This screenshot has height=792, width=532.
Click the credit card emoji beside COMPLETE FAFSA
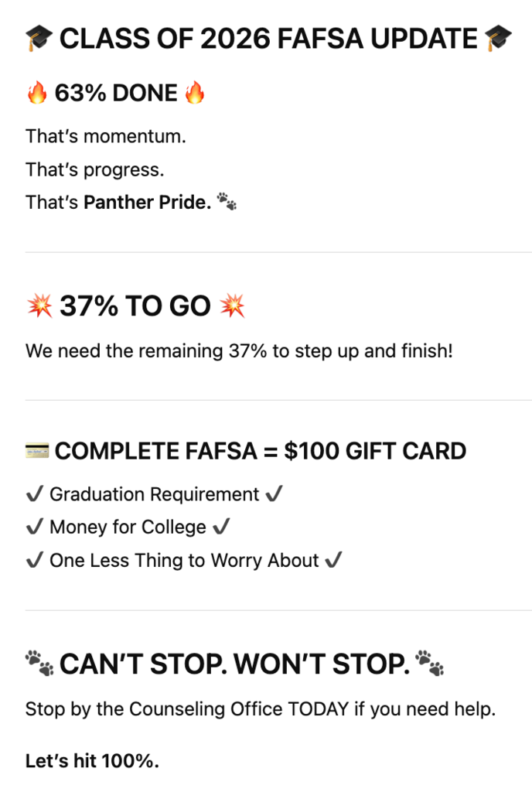37,450
